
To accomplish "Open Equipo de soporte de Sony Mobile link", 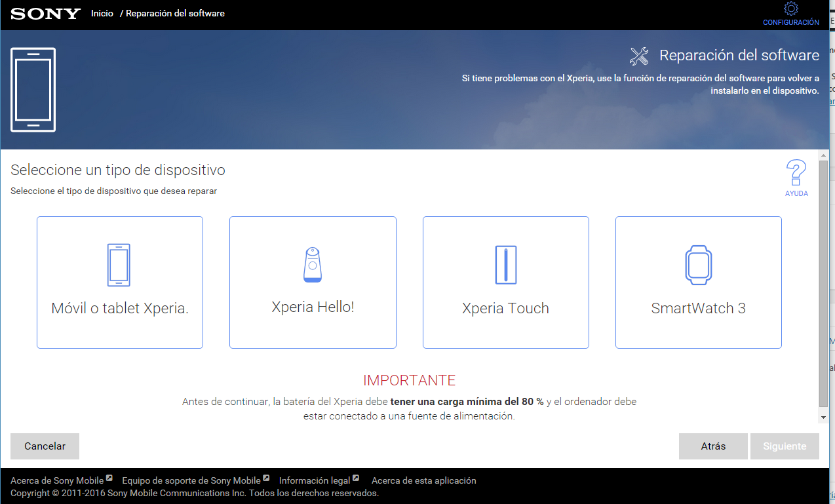I will (x=191, y=480).
